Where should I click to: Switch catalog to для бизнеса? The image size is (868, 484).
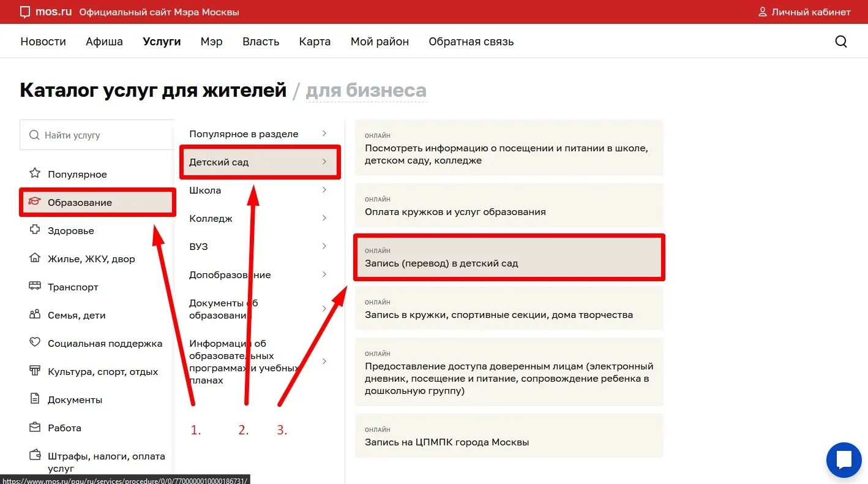click(x=366, y=91)
